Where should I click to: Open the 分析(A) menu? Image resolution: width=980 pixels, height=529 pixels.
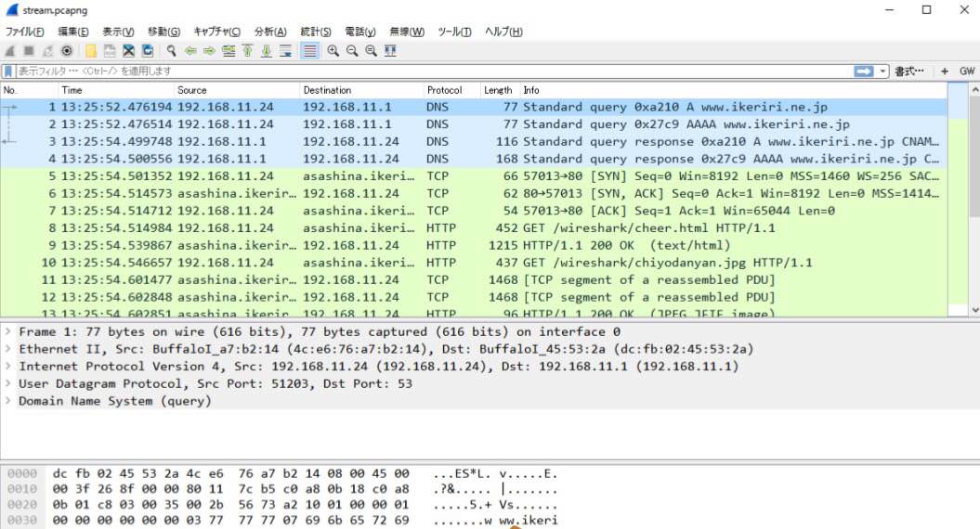tap(270, 32)
